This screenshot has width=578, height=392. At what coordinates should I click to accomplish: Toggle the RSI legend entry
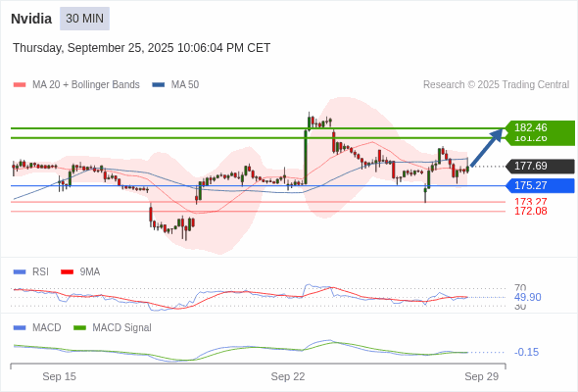[30, 271]
